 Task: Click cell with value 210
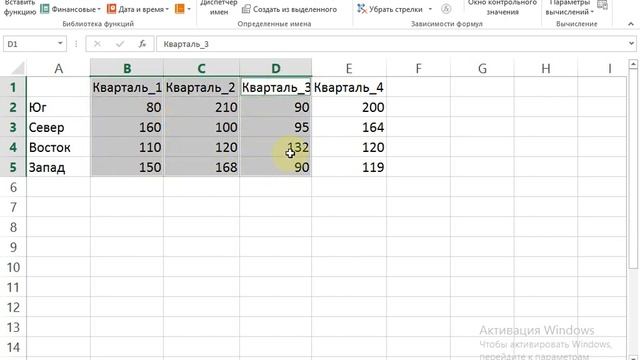(201, 107)
